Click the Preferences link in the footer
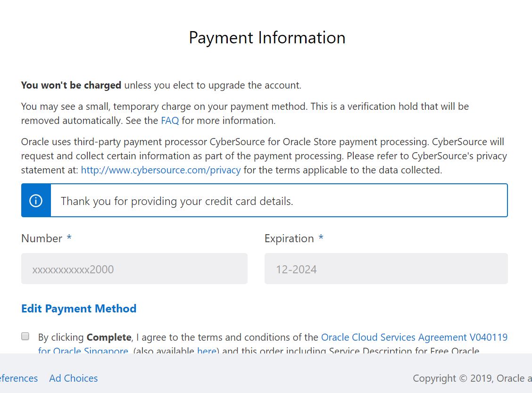The image size is (532, 393). pyautogui.click(x=19, y=378)
